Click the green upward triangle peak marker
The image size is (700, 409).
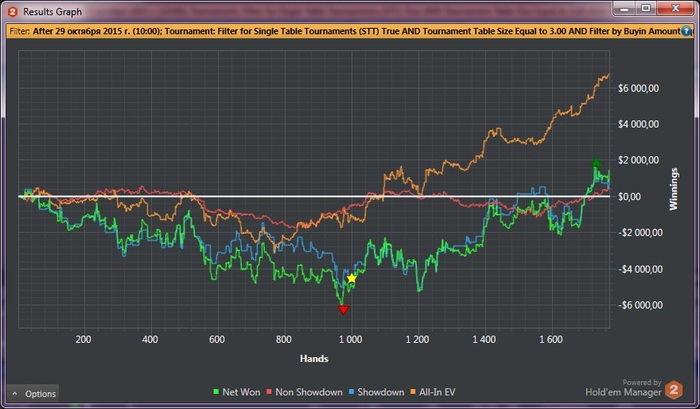[596, 162]
